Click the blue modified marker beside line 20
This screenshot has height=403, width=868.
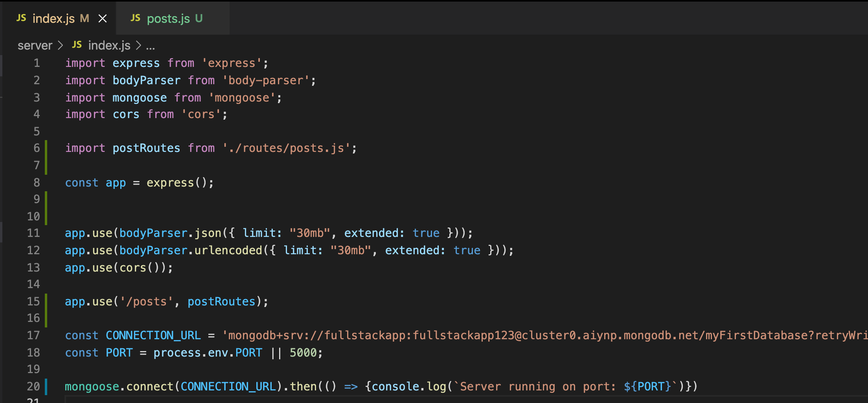tap(46, 386)
